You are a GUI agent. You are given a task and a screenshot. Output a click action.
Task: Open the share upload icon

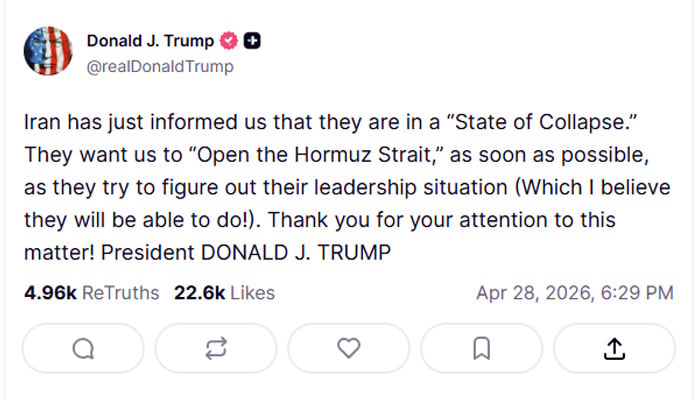tap(614, 348)
